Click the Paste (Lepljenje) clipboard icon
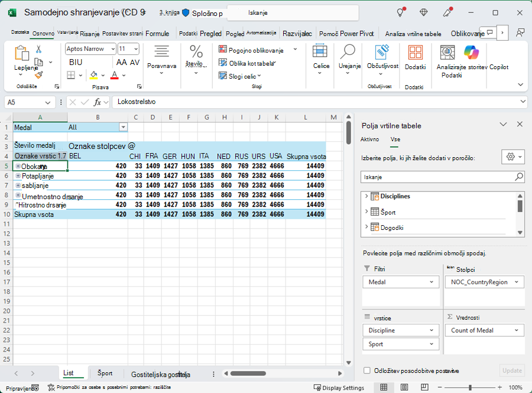This screenshot has width=532, height=393. click(22, 53)
